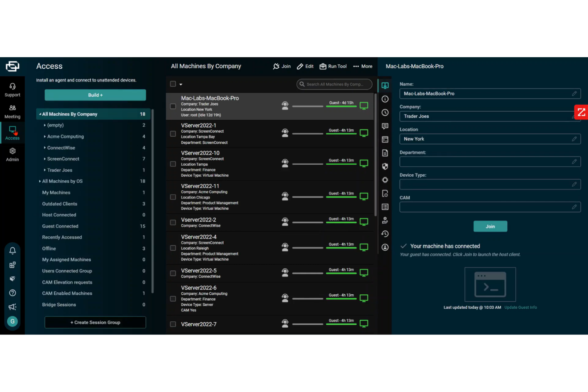View the machine's timeline clock icon
This screenshot has width=588, height=392.
[385, 112]
